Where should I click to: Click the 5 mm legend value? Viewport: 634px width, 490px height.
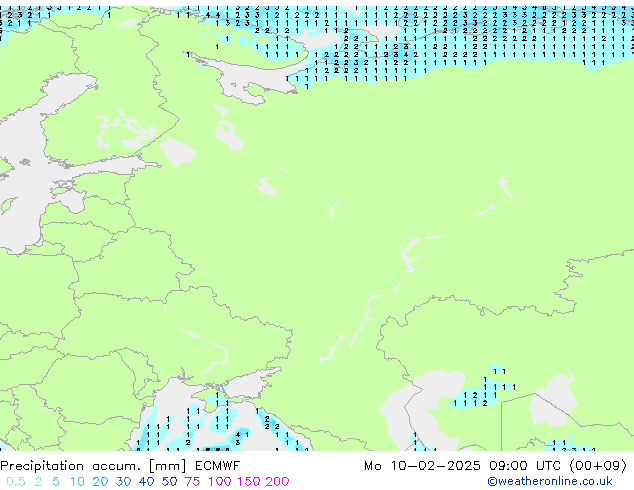pos(56,482)
